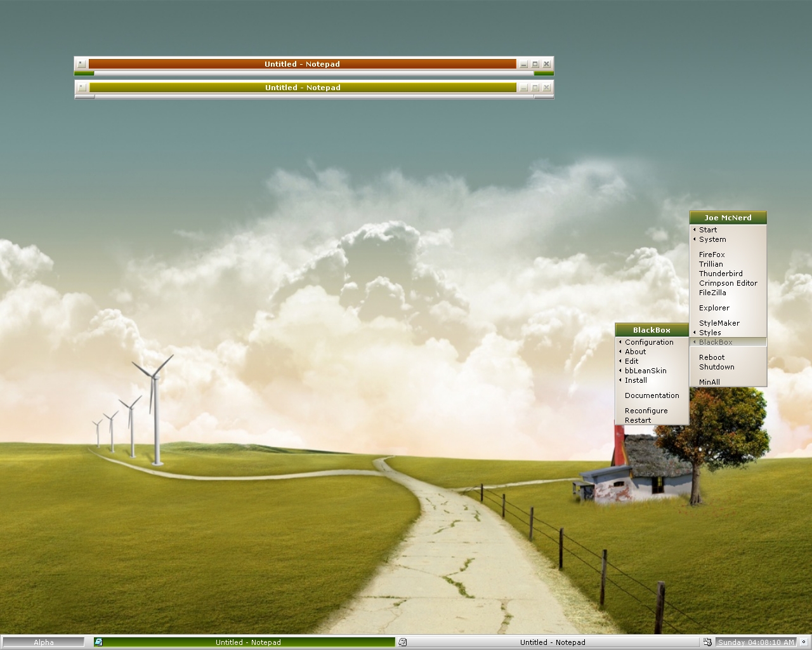Click orange Notepad window's left title button
Viewport: 812px width, 650px height.
(81, 64)
